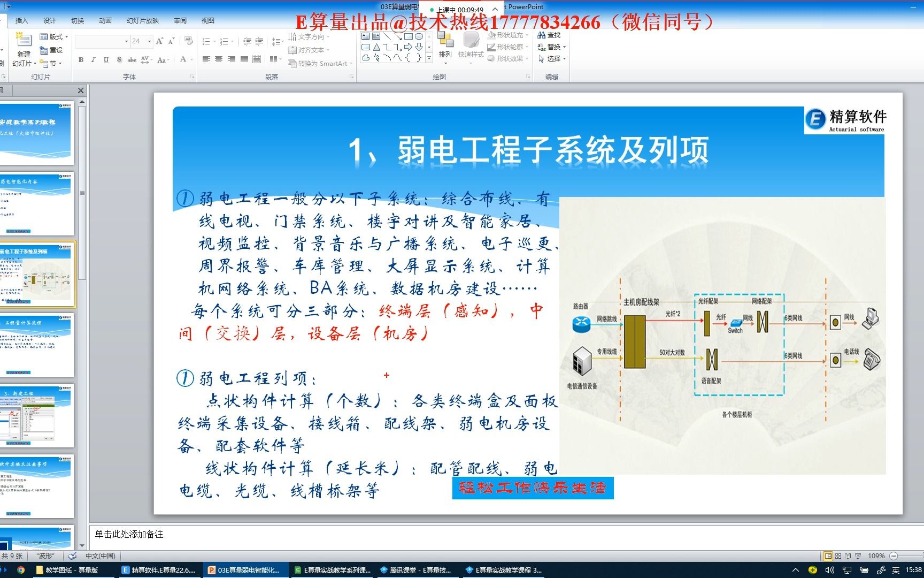
Task: Open the font name combo box
Action: pos(102,41)
